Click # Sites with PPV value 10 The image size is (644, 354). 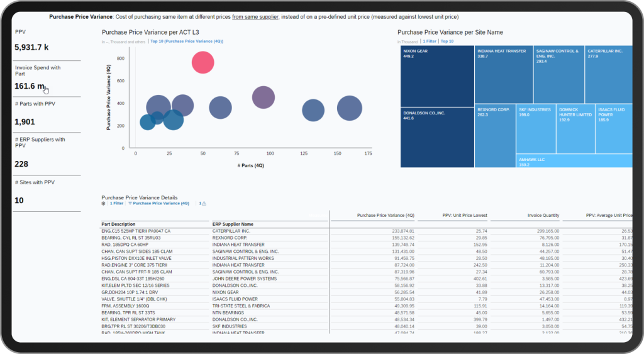coord(19,201)
